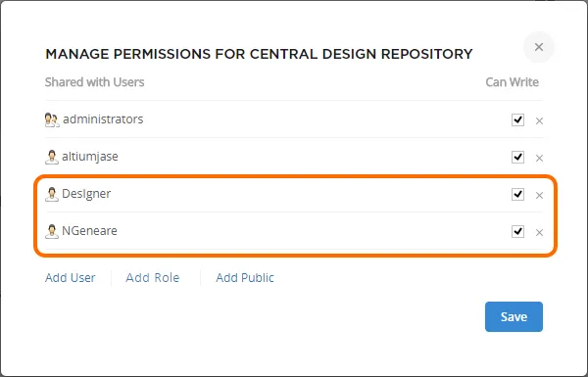The image size is (588, 377).
Task: Select the administrators role name
Action: (x=103, y=119)
